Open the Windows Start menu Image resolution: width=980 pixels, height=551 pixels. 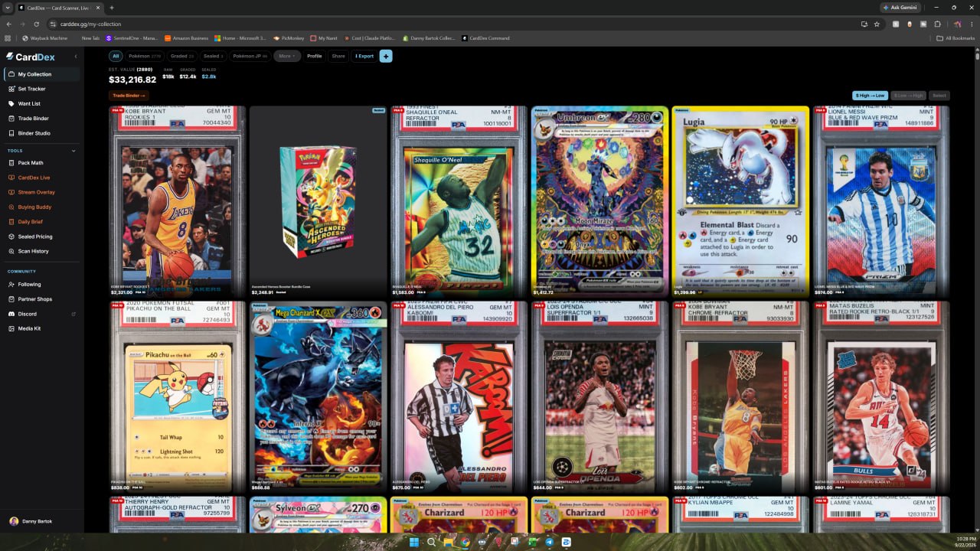point(413,542)
